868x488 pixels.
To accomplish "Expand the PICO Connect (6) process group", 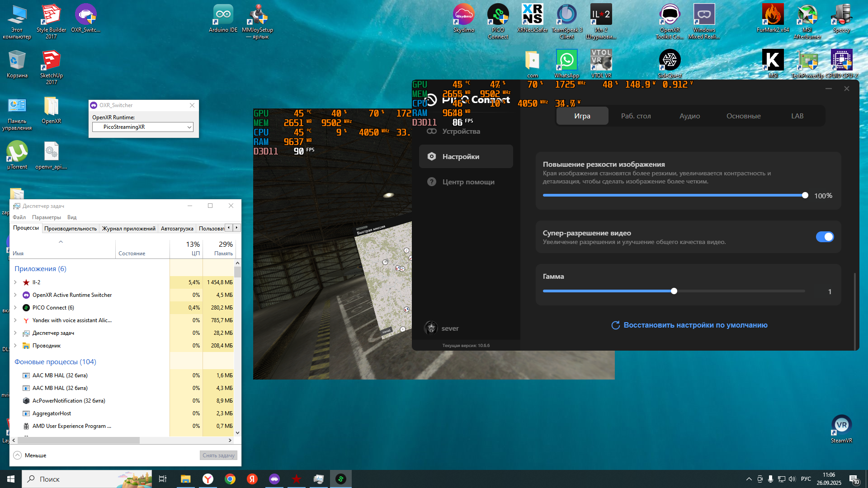I will (15, 308).
